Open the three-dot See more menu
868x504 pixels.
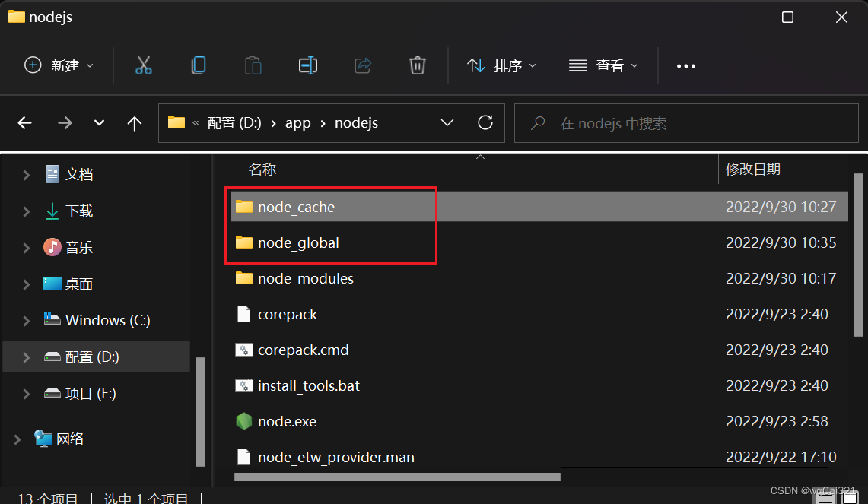click(x=686, y=66)
